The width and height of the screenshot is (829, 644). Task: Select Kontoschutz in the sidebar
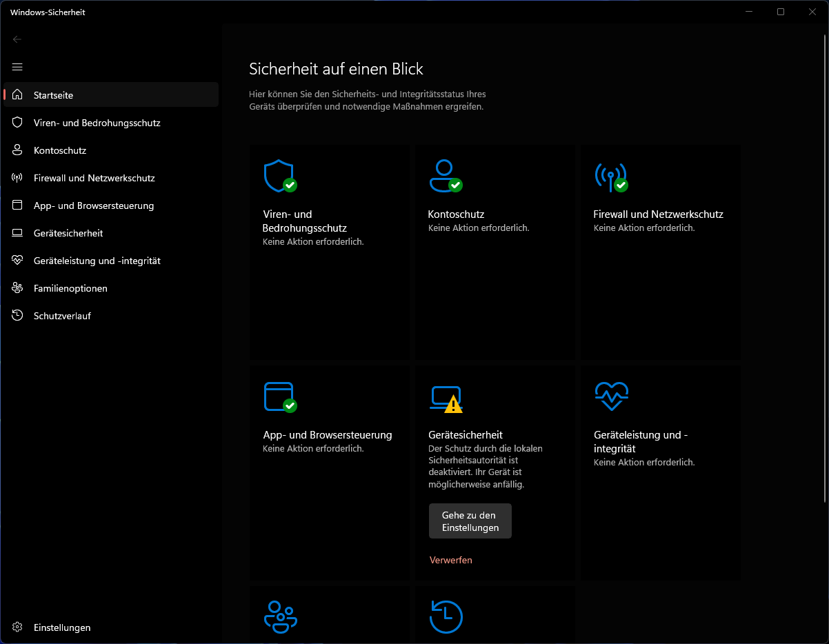111,150
